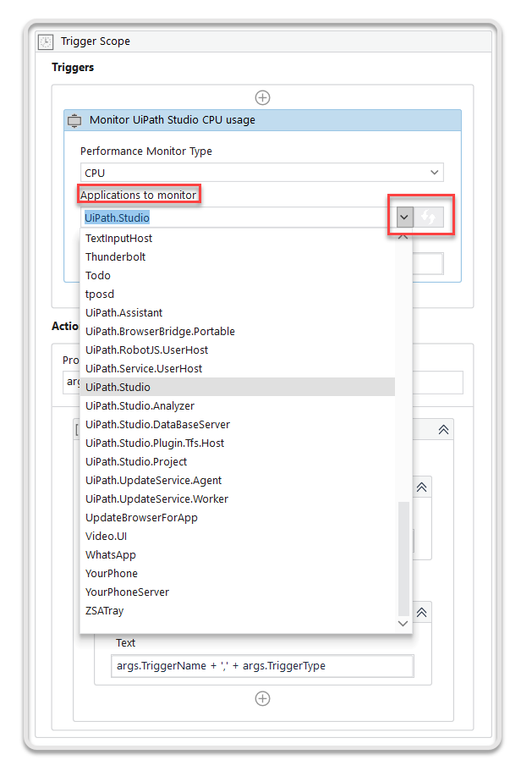Click the Applications to monitor label

[139, 196]
